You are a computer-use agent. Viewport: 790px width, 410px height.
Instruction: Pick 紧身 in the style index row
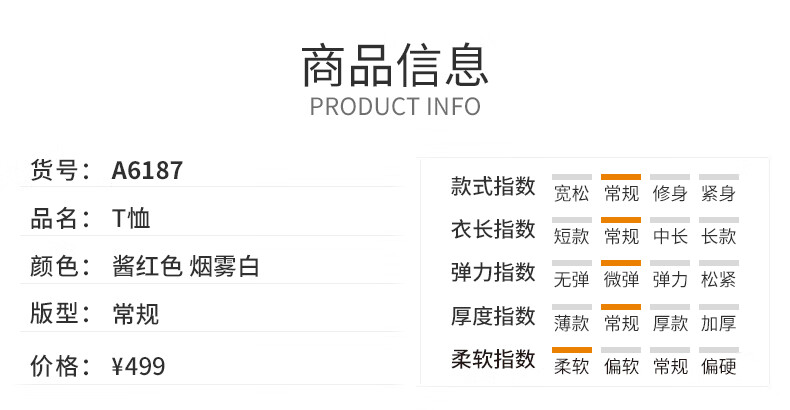click(718, 193)
